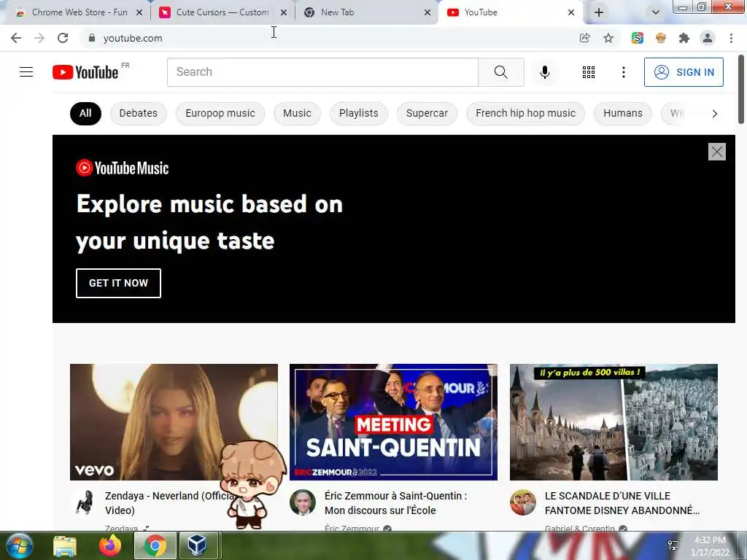Screen dimensions: 747x560
Task: Close the Cute Cursors tab
Action: [284, 13]
